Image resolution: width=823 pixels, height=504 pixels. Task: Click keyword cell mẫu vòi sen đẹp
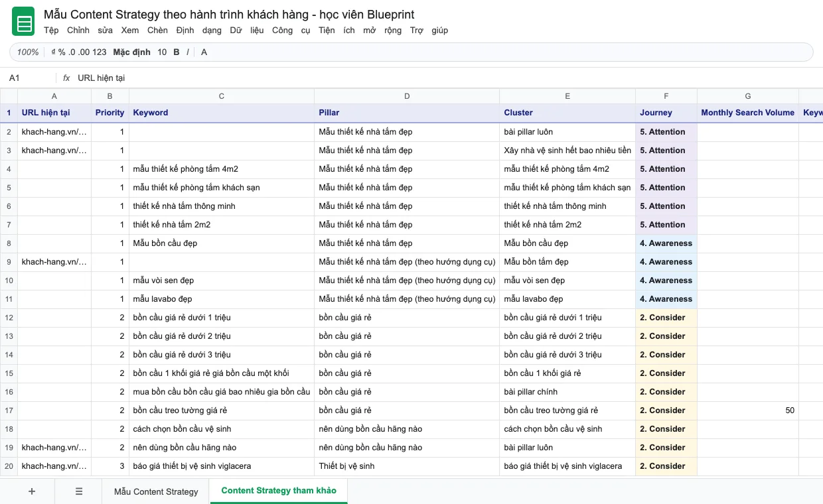click(x=222, y=281)
